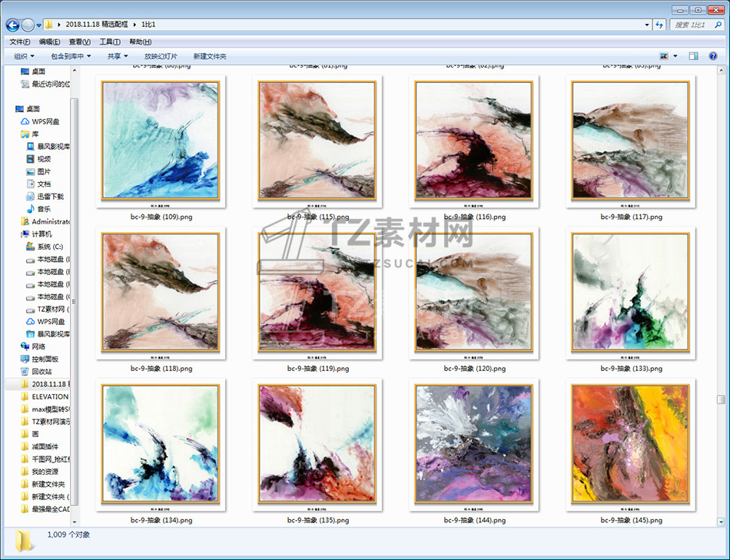Click the refresh icon beside address bar
The width and height of the screenshot is (730, 560).
point(659,25)
